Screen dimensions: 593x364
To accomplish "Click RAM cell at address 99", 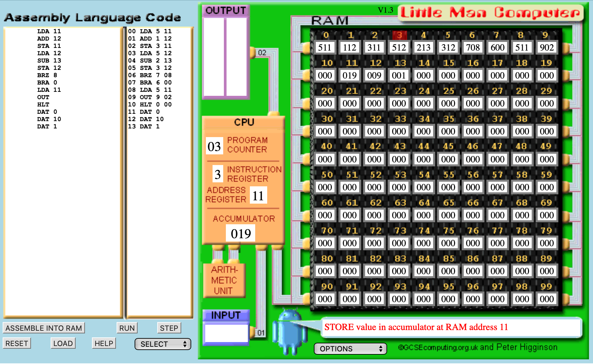I will (547, 299).
